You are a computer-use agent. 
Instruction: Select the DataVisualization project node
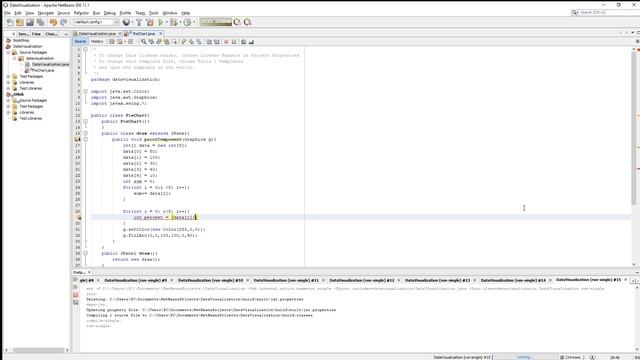[x=27, y=47]
